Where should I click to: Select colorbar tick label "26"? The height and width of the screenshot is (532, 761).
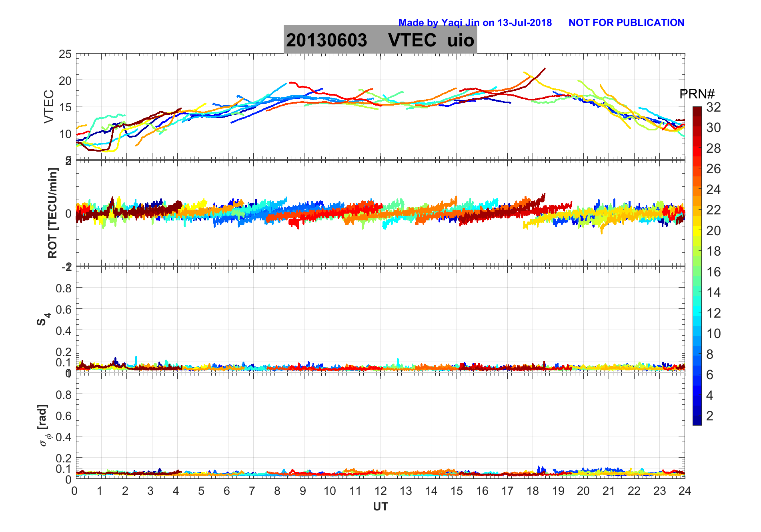point(713,169)
